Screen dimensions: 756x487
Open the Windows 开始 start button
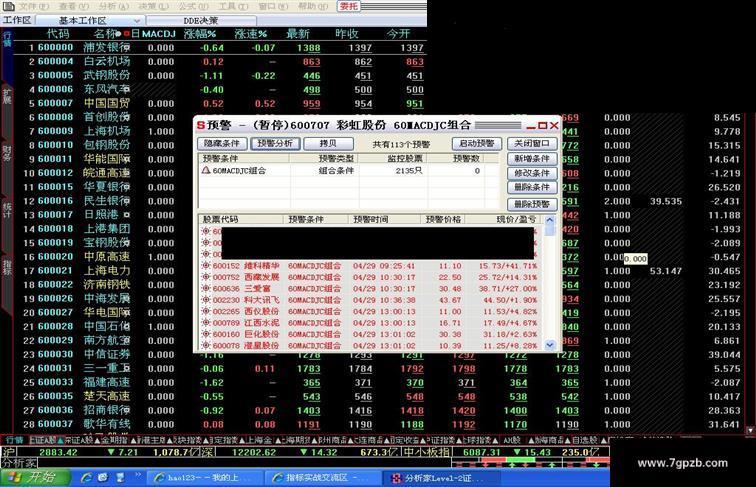click(x=36, y=478)
